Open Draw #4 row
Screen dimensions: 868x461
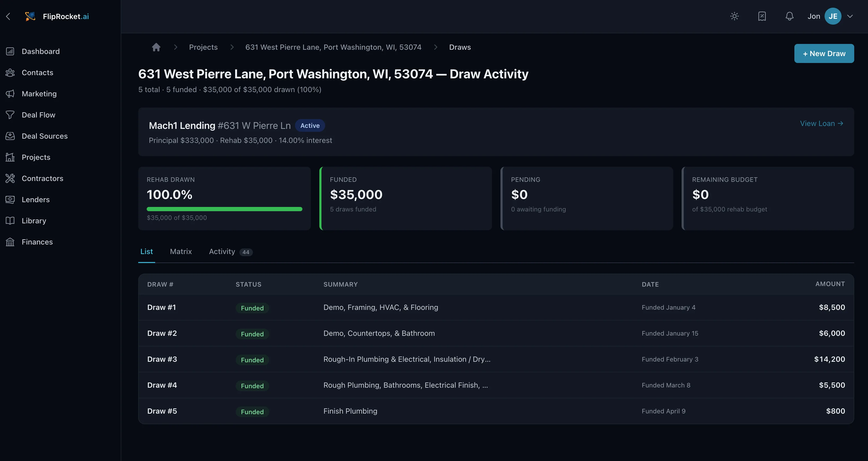coord(496,385)
